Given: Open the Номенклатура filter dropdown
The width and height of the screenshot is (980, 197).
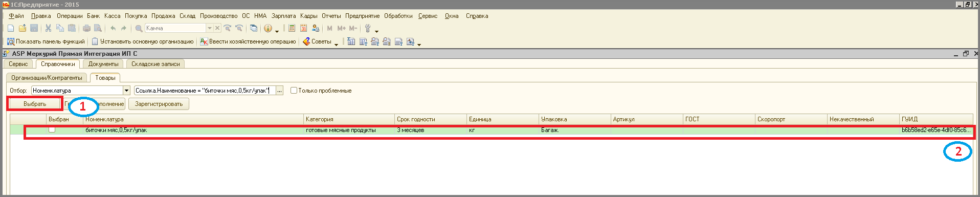Looking at the screenshot, I should pos(126,91).
